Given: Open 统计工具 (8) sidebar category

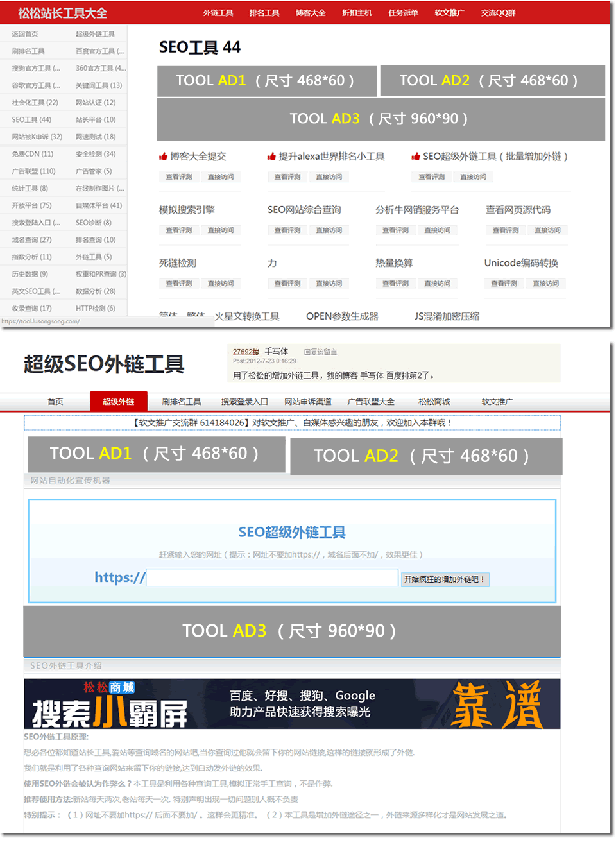Looking at the screenshot, I should [30, 189].
